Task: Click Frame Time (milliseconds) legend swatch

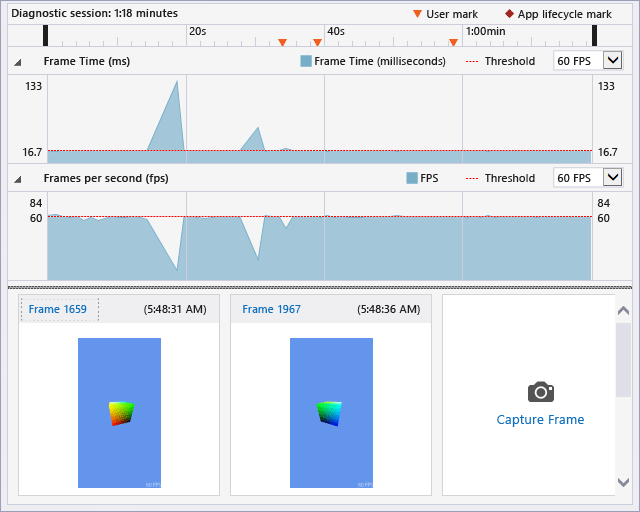Action: point(306,61)
